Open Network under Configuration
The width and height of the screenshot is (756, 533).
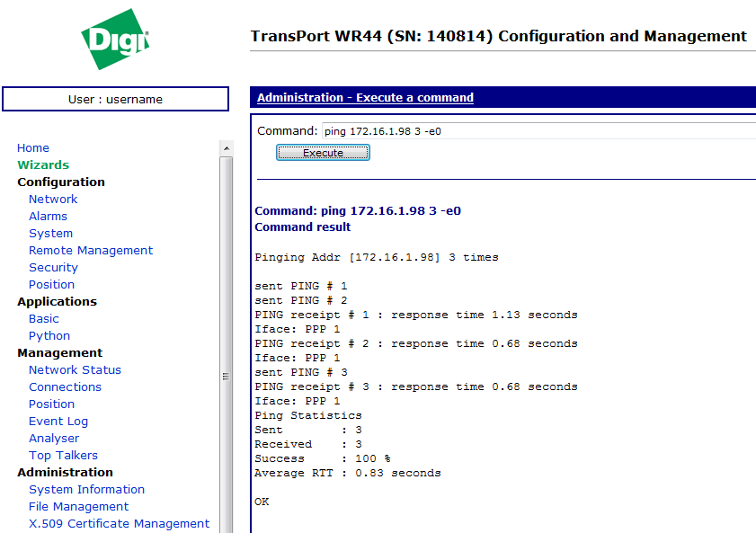(53, 200)
